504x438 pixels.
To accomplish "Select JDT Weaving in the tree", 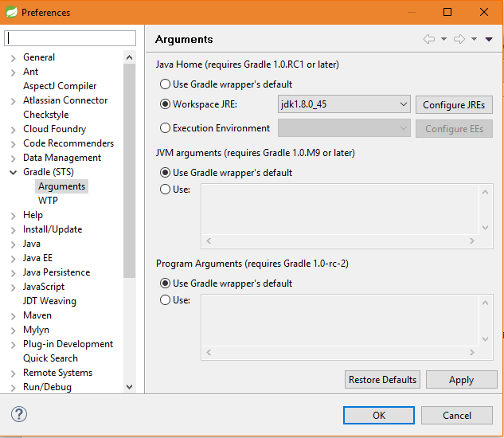I will (x=49, y=301).
